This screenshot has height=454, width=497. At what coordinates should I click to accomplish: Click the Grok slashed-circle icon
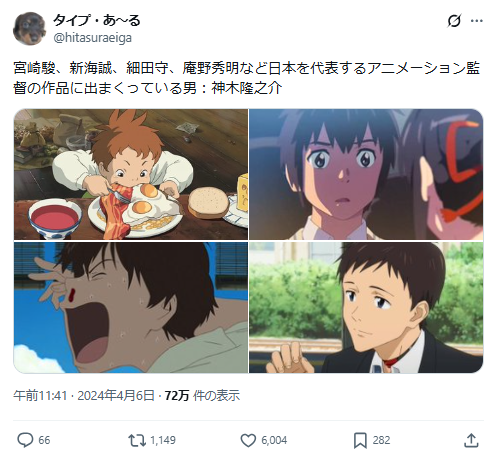click(x=454, y=21)
